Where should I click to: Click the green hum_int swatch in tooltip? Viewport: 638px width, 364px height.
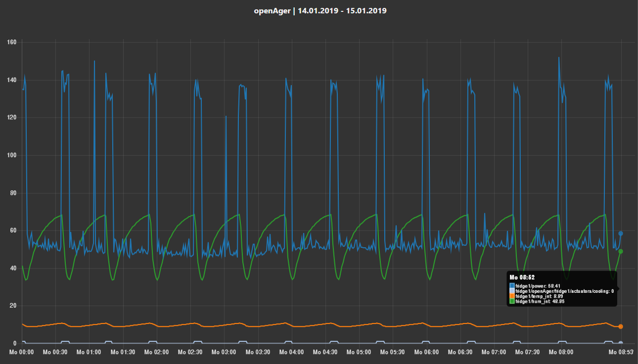[512, 301]
